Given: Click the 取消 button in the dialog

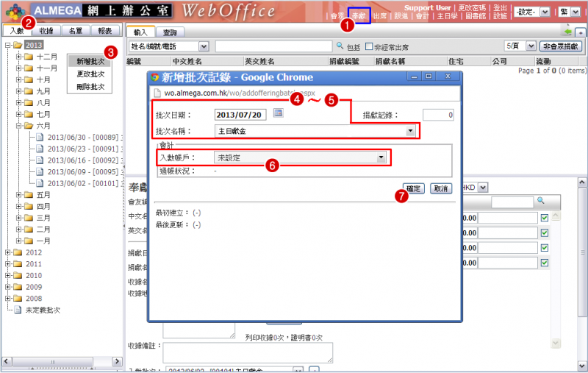Looking at the screenshot, I should tap(441, 188).
